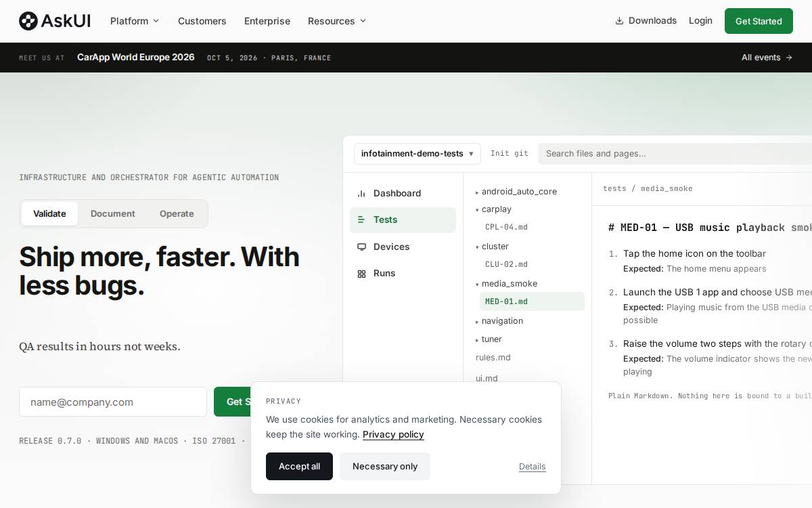Open the Downloads link
The width and height of the screenshot is (812, 508).
646,21
